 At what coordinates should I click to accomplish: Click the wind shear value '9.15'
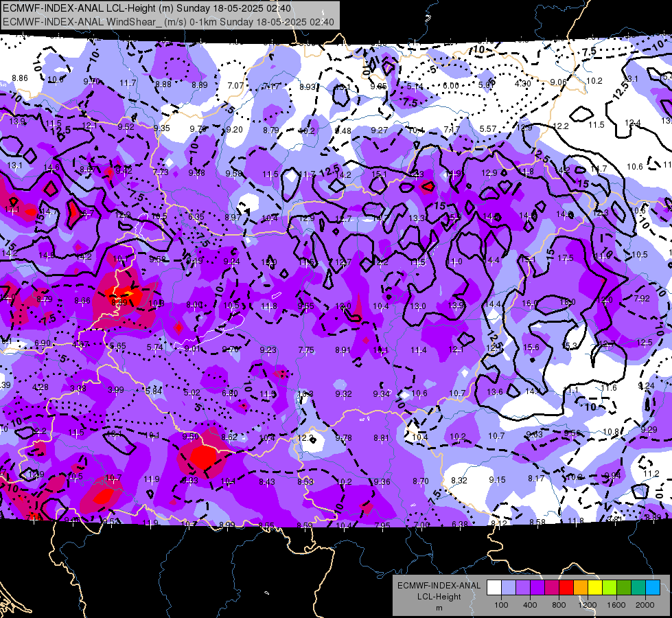pos(497,479)
